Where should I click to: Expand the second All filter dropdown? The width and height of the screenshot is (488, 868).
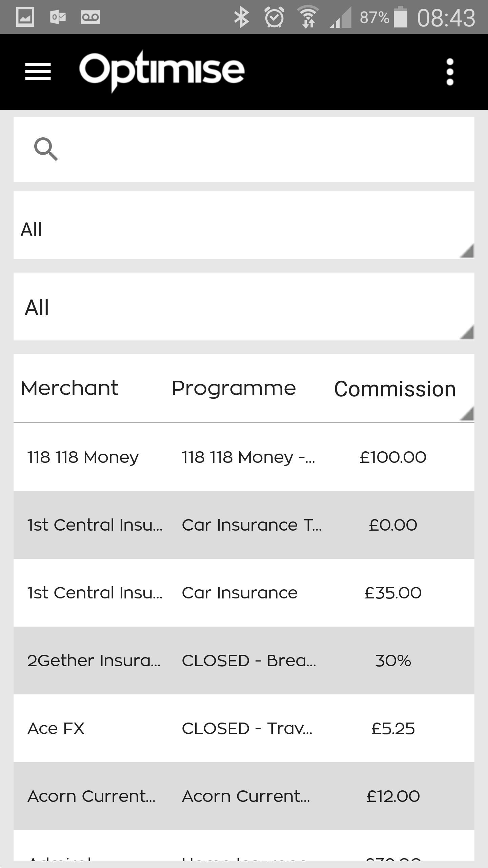coord(244,307)
